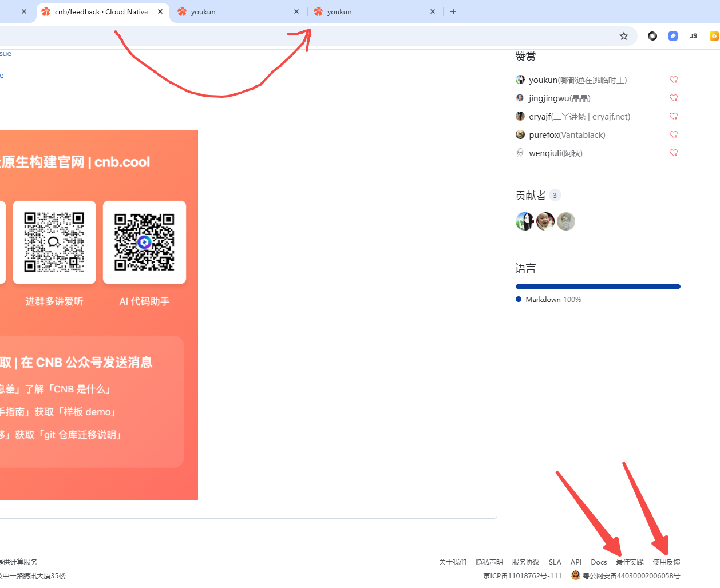
Task: Toggle the heart next to wenqiuli
Action: click(x=674, y=153)
